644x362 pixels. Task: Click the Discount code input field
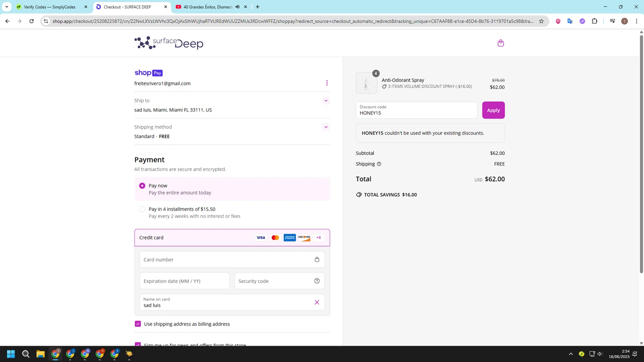416,110
